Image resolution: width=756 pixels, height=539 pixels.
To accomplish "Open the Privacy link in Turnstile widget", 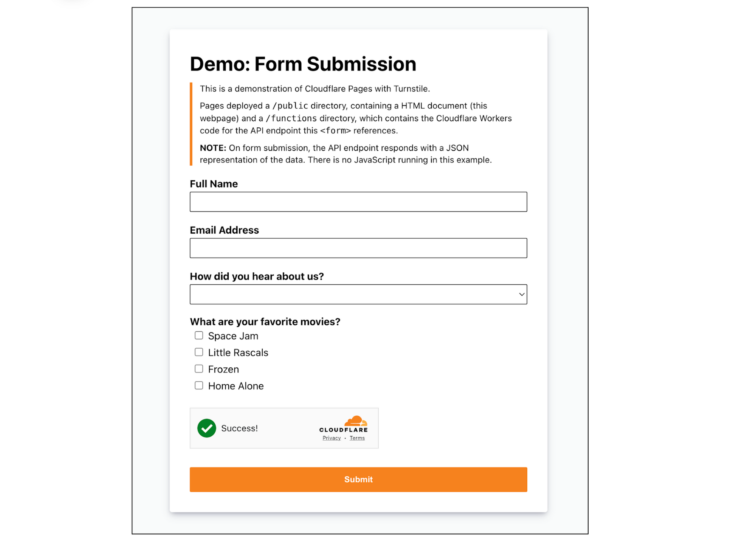I will tap(332, 438).
